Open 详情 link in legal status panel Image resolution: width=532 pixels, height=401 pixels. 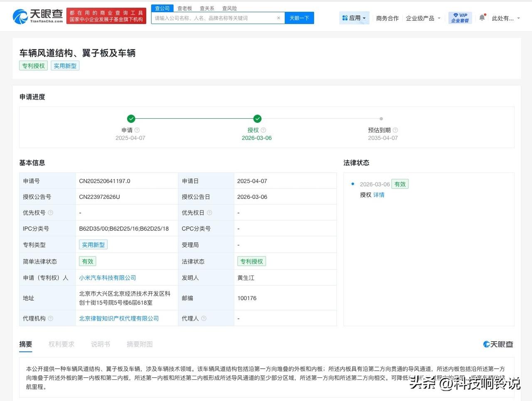(379, 195)
